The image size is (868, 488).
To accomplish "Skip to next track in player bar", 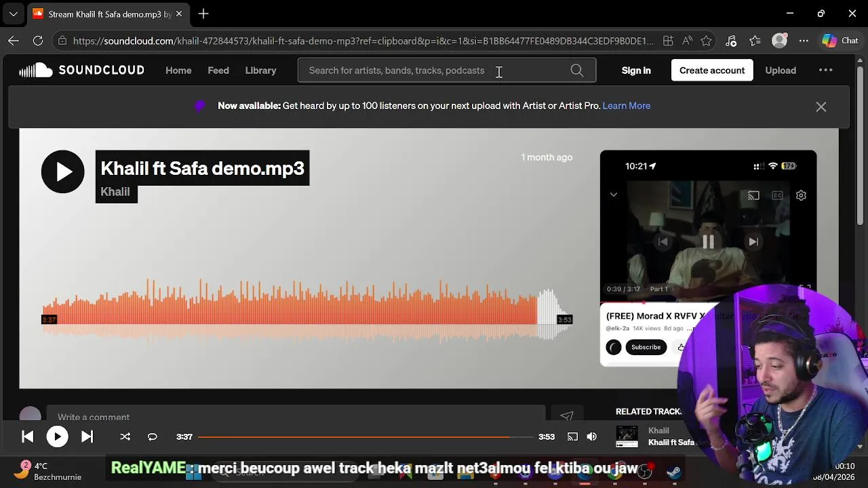I will click(x=87, y=437).
